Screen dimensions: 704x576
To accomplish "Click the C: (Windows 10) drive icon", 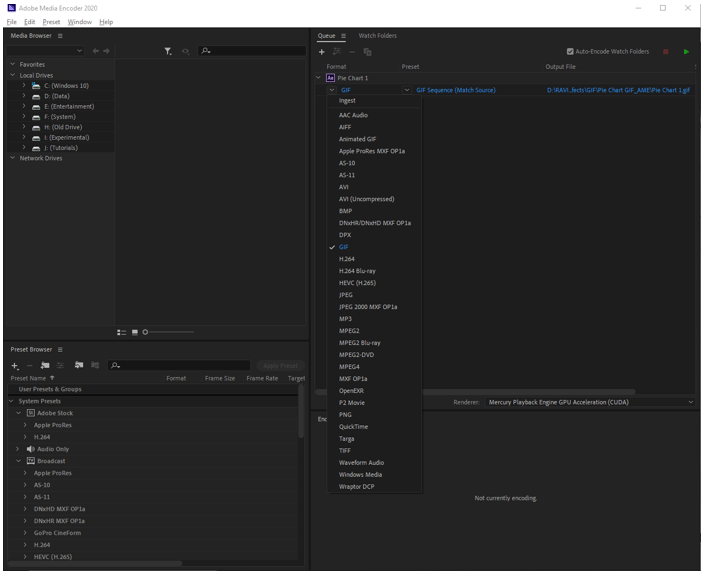I will (36, 86).
